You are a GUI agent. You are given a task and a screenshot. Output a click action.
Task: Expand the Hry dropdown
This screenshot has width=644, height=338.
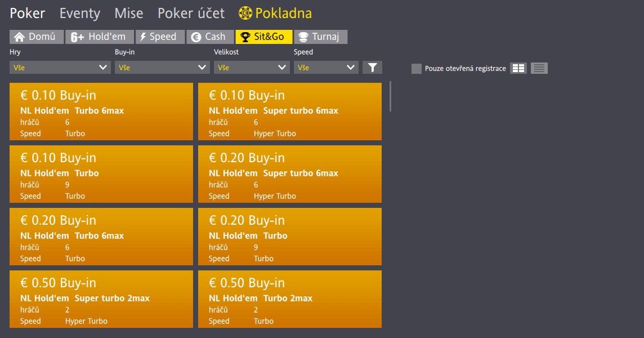(60, 68)
